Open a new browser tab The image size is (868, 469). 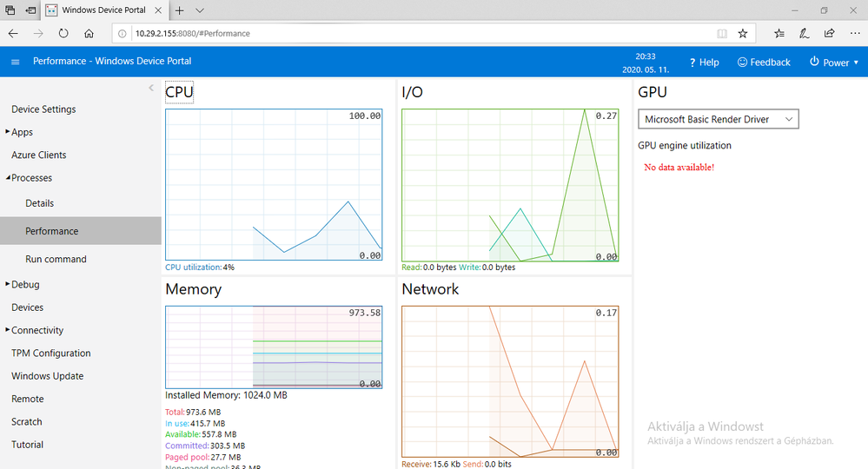179,10
